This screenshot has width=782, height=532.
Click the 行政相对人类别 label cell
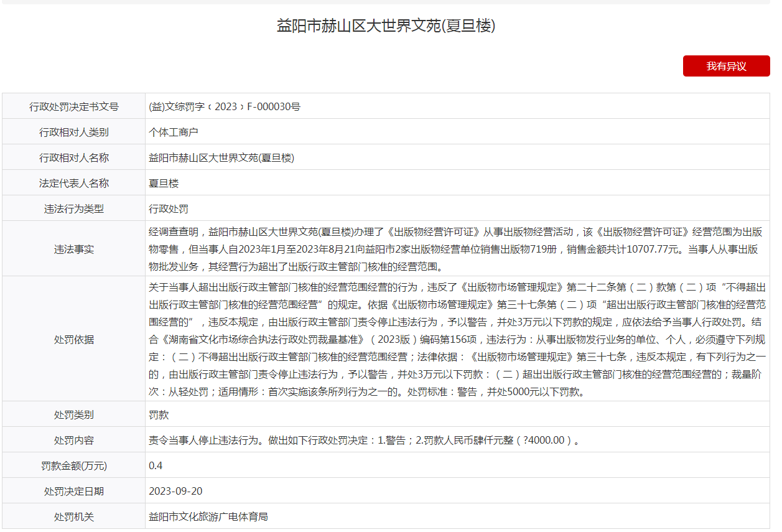[x=74, y=132]
